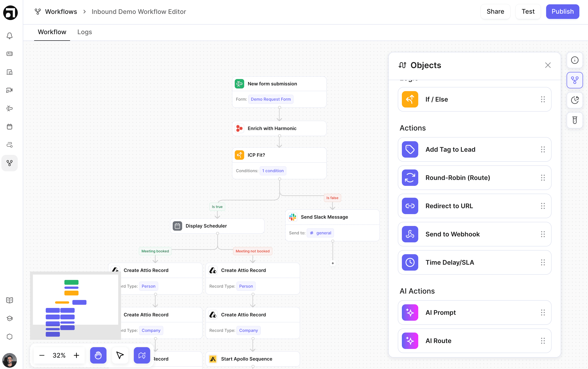Click the notifications bell sidebar icon
This screenshot has width=588, height=369.
pyautogui.click(x=10, y=36)
